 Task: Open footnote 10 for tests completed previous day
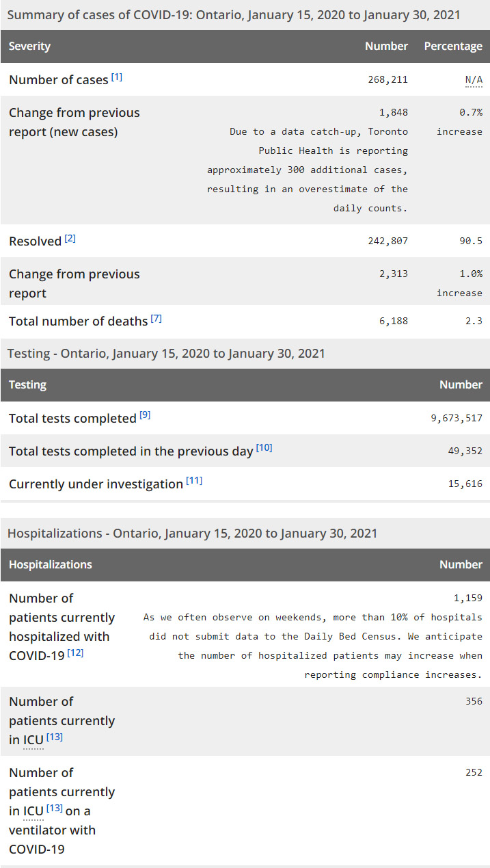pyautogui.click(x=264, y=448)
